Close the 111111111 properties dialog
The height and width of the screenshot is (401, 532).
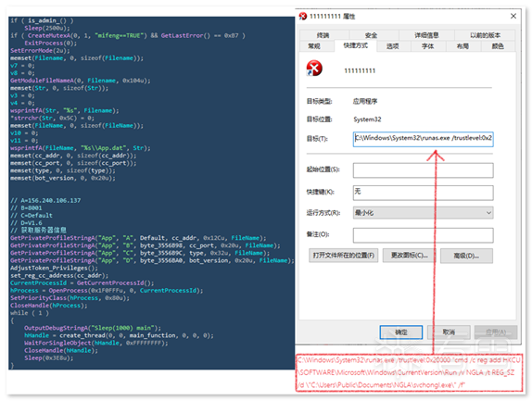(x=513, y=16)
